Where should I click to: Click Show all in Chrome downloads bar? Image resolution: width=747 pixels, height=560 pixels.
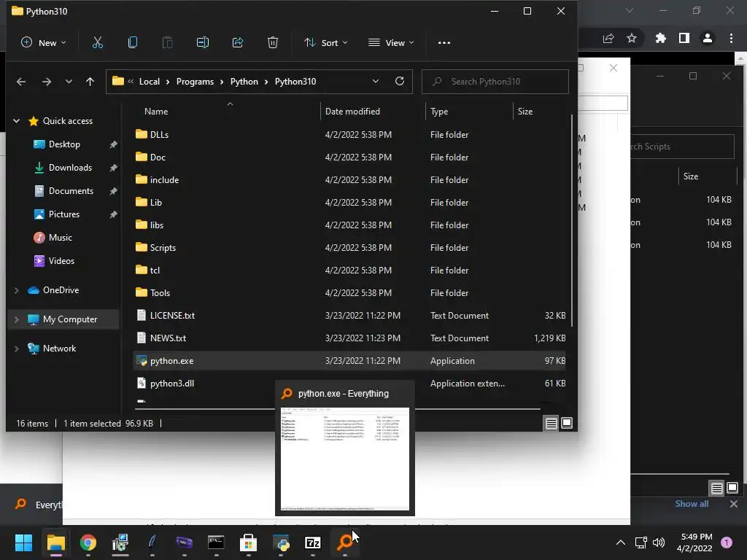tap(692, 504)
